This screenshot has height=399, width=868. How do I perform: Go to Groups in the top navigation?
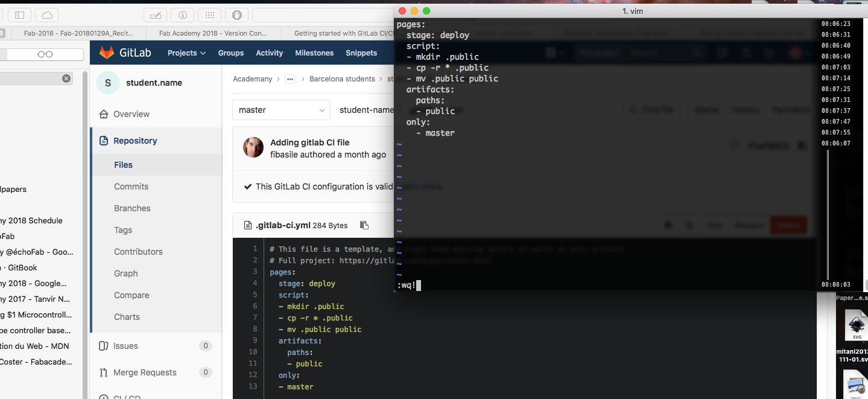[x=231, y=53]
